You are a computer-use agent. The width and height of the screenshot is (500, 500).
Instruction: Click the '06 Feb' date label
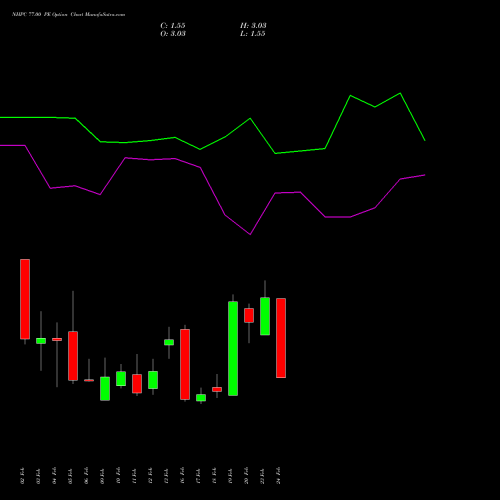86,476
